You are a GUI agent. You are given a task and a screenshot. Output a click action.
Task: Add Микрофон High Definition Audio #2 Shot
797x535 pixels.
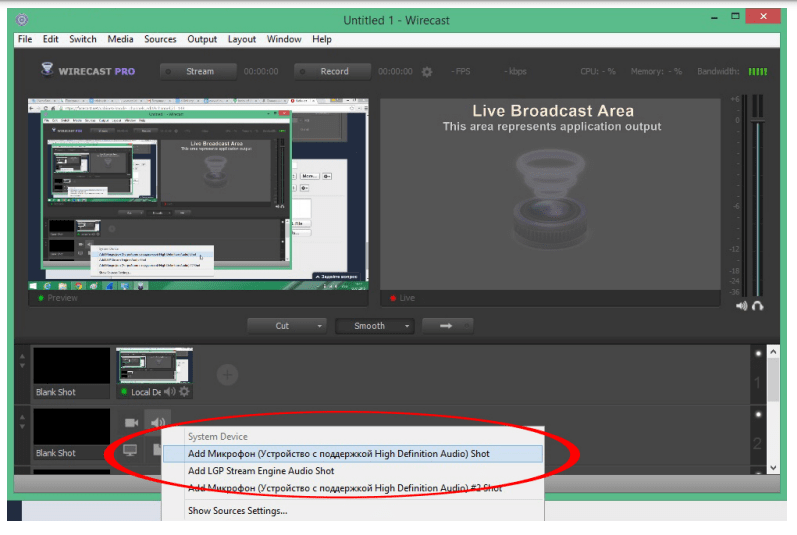tap(353, 488)
